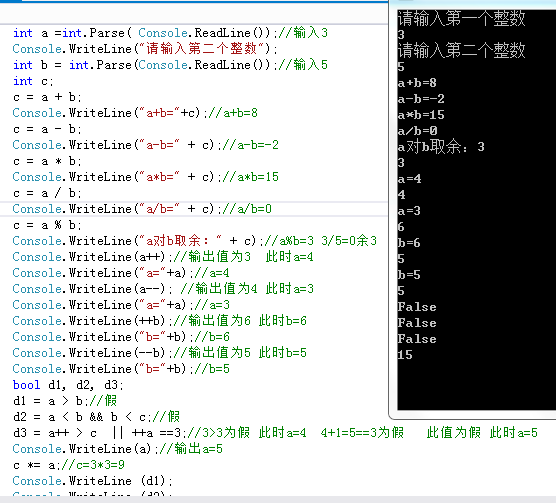Click console output "a+b=8"
This screenshot has width=556, height=503.
(x=417, y=83)
